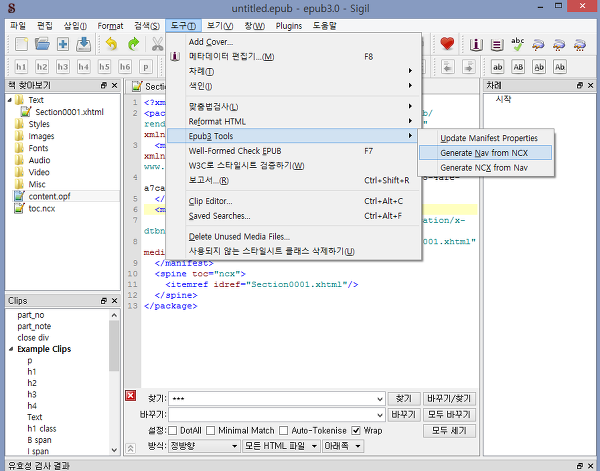Click the left arrow toolbar icon
Viewport: 600px width, 471px height.
pos(448,67)
